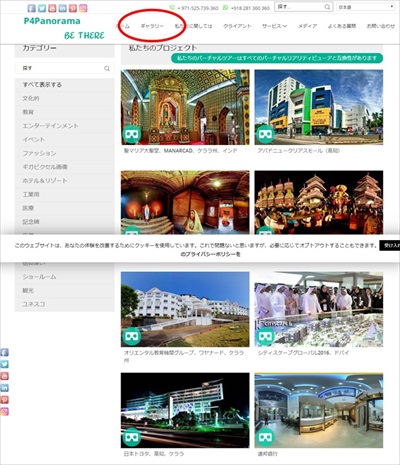Image resolution: width=400 pixels, height=465 pixels.
Task: Call phone number +971-525-739-360
Action: [198, 8]
